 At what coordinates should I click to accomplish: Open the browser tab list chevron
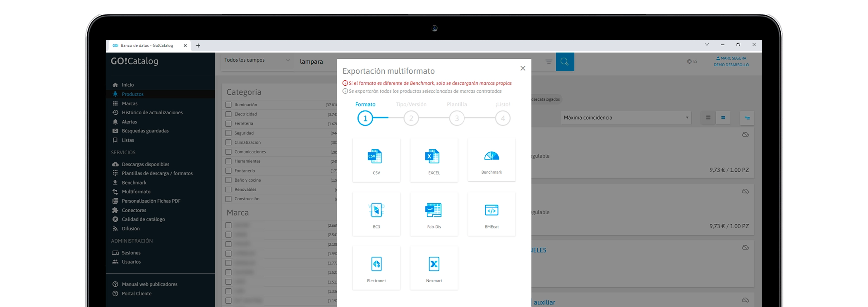pos(707,45)
